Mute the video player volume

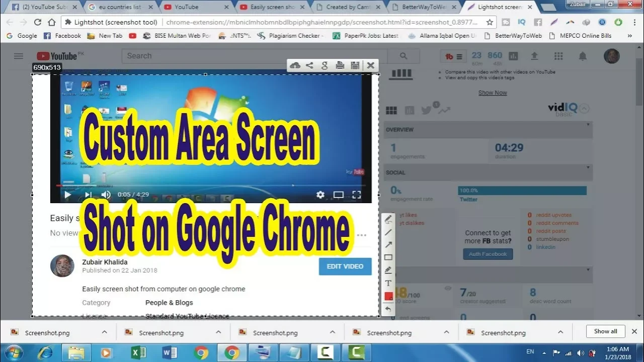tap(106, 195)
